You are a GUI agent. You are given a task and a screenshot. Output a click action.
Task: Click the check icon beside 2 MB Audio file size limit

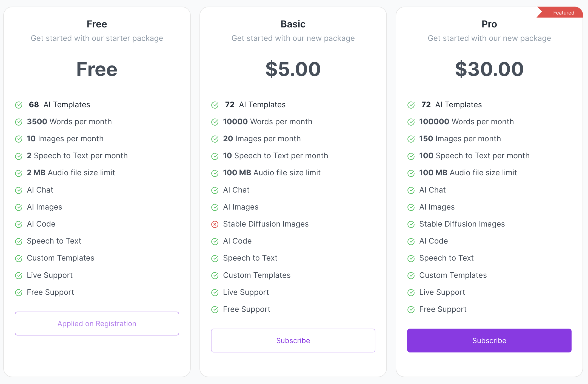click(19, 173)
